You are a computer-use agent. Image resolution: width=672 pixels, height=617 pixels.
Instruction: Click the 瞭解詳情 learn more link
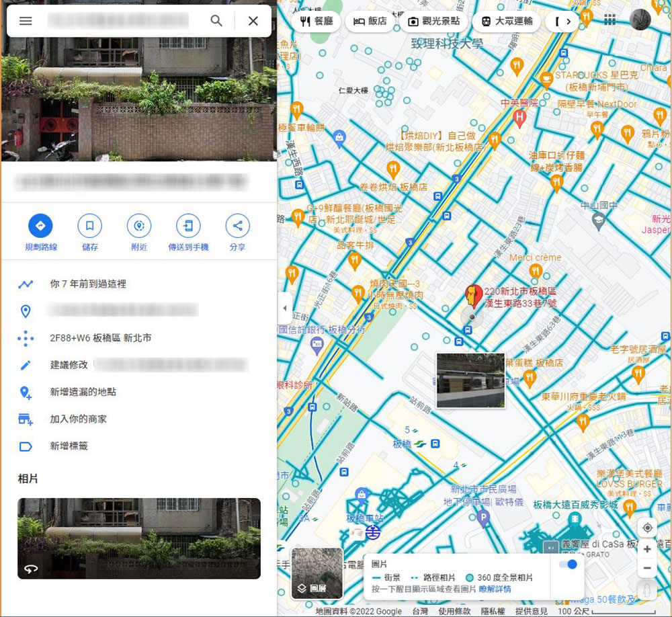(495, 589)
